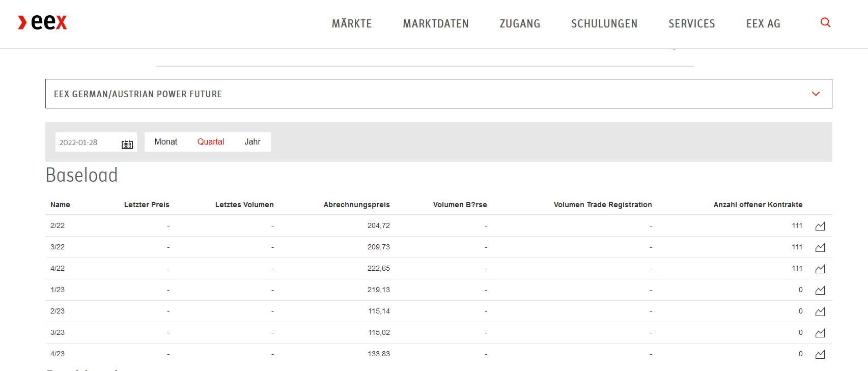Click settlement price 209,73
The image size is (868, 371).
[379, 247]
